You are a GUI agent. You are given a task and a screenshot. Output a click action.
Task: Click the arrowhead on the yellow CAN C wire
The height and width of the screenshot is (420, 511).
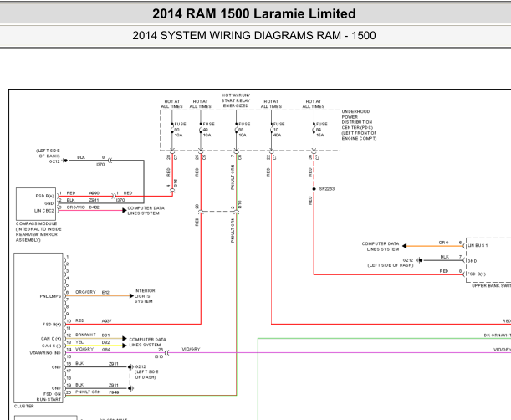click(124, 346)
